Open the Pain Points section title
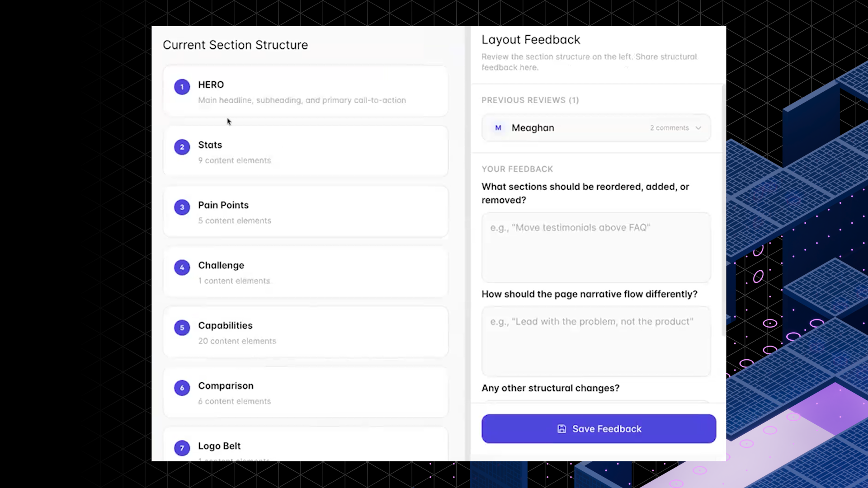Screen dimensions: 868x488 (223, 205)
